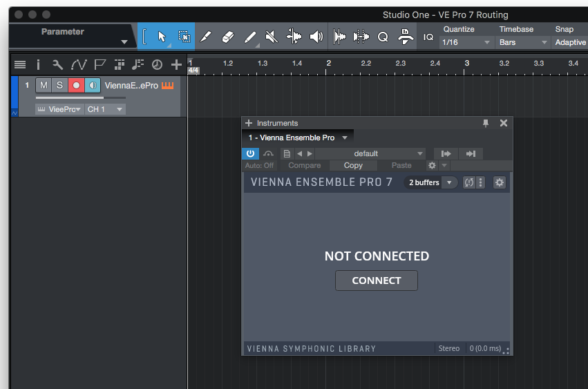Open the arranger track icon
The image size is (588, 389).
click(x=120, y=65)
